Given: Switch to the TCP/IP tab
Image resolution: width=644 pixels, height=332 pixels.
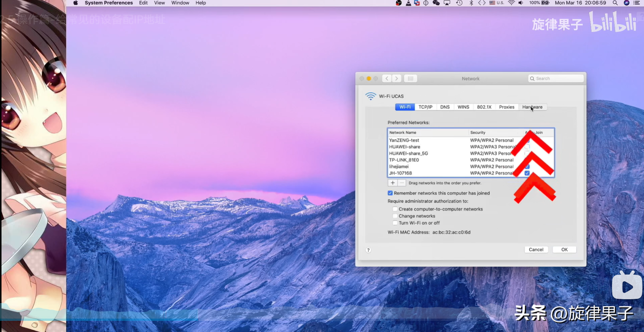Looking at the screenshot, I should click(x=425, y=107).
